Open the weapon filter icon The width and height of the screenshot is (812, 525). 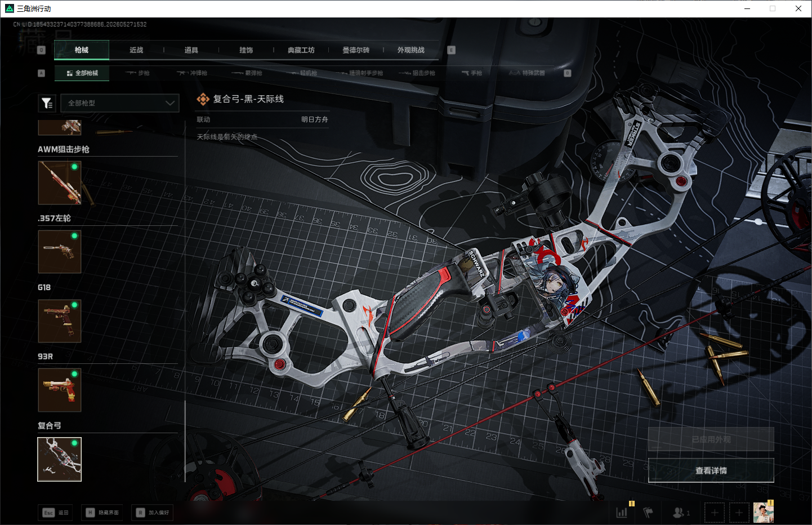click(47, 103)
